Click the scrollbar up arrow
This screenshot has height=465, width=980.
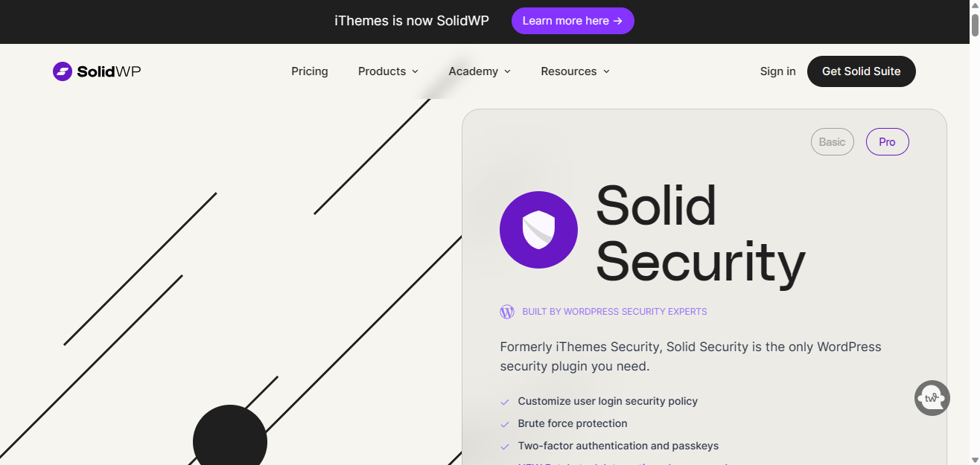tap(974, 5)
